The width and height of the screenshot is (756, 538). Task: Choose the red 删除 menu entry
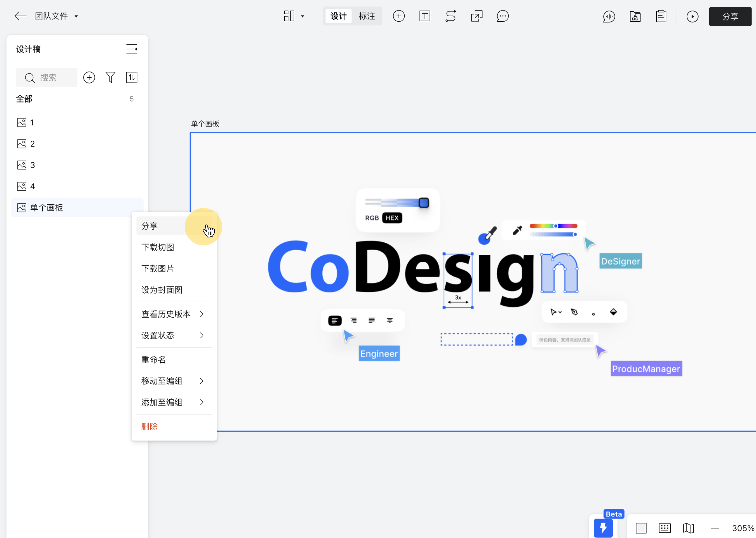174,426
